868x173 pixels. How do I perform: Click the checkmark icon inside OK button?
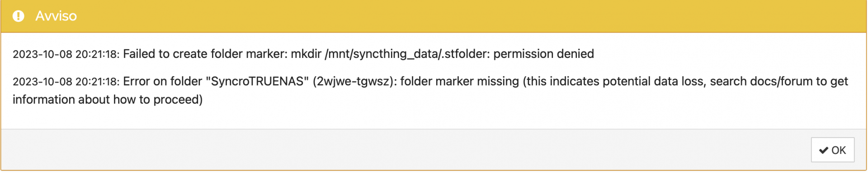tap(823, 150)
